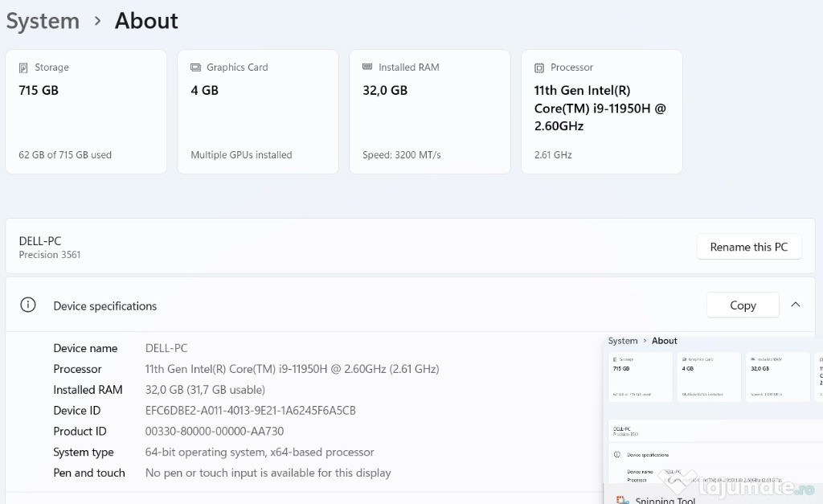This screenshot has width=823, height=504.
Task: Click the DELL-PC name in header
Action: click(40, 241)
